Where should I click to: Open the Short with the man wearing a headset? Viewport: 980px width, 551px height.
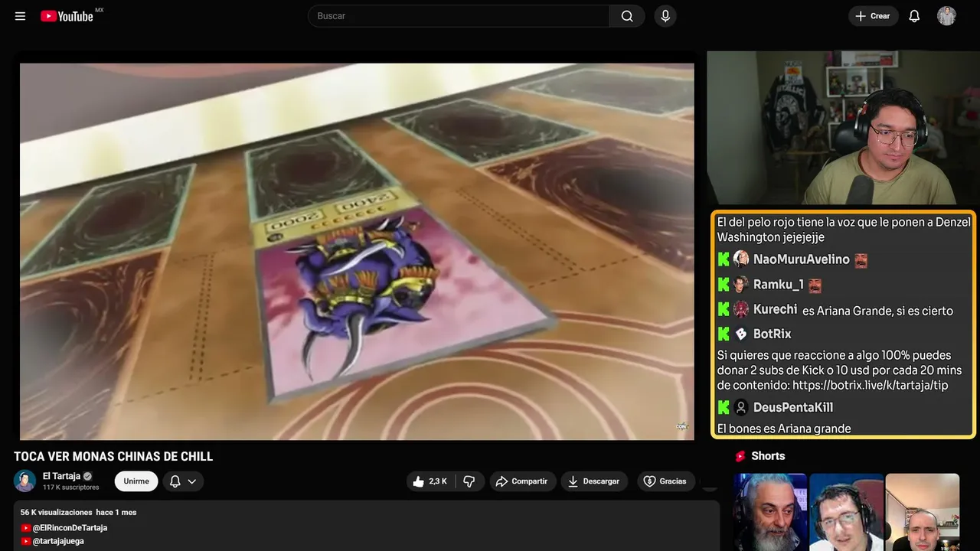(846, 512)
